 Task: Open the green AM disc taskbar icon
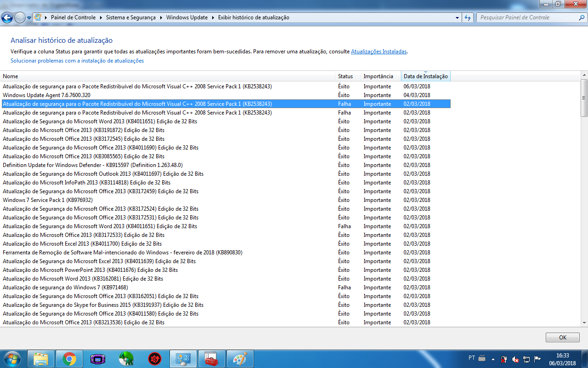[x=126, y=359]
